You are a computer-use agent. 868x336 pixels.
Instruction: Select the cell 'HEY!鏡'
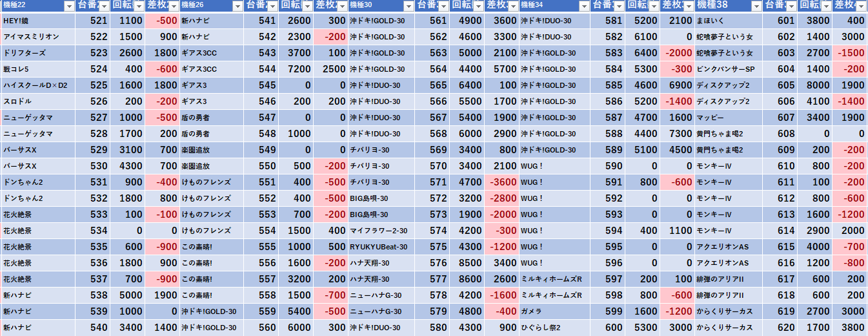point(38,21)
